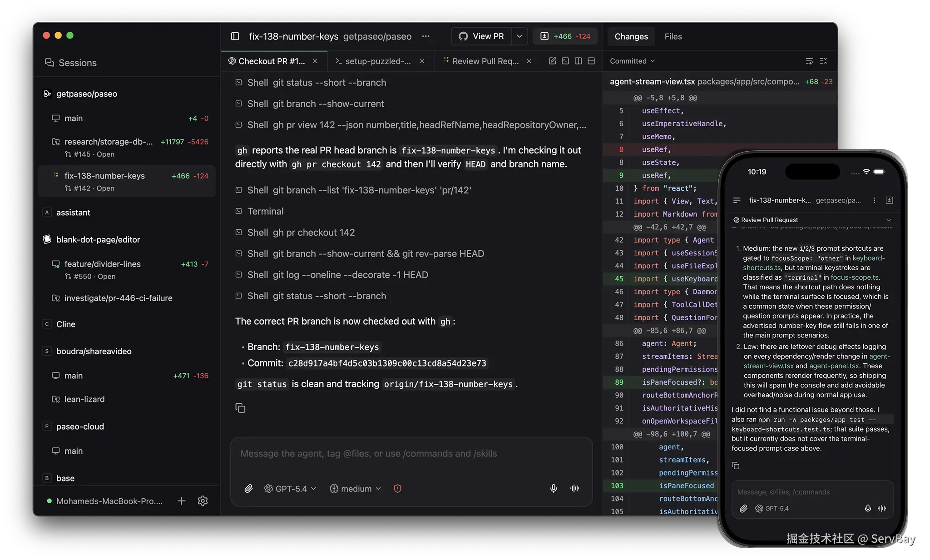Add new session with plus icon
Viewport: 930px width, 560px height.
tap(181, 501)
